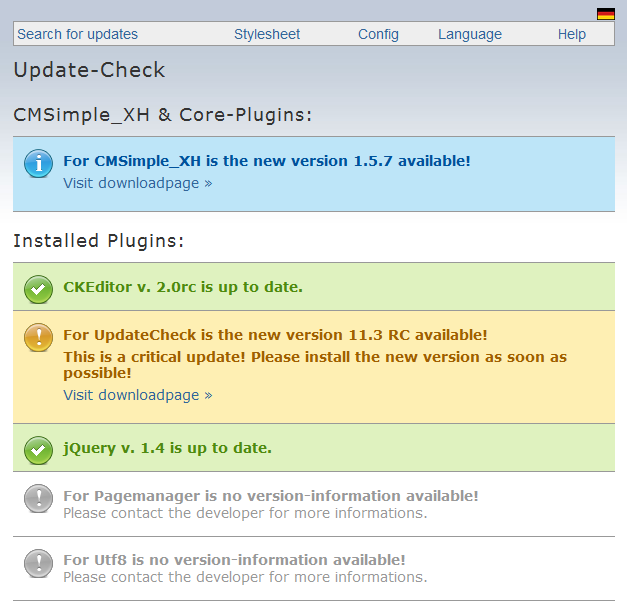This screenshot has height=609, width=627.
Task: Click the jQuery v. 1.4 up to date notice
Action: [x=168, y=448]
